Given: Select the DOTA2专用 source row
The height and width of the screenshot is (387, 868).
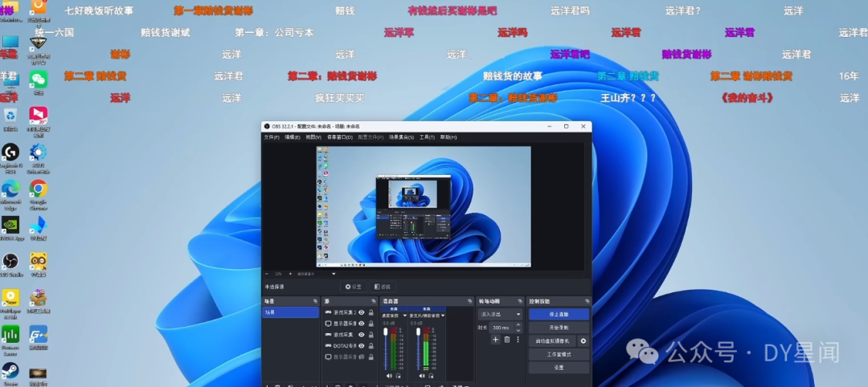Looking at the screenshot, I should tap(348, 345).
